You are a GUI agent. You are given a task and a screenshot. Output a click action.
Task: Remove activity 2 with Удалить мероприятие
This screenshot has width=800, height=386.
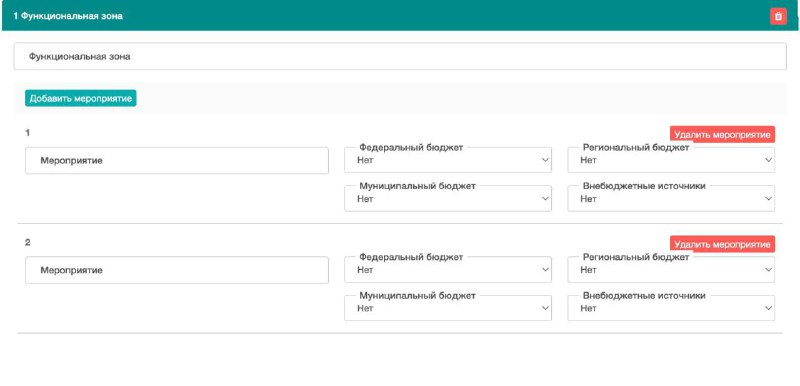click(x=722, y=244)
